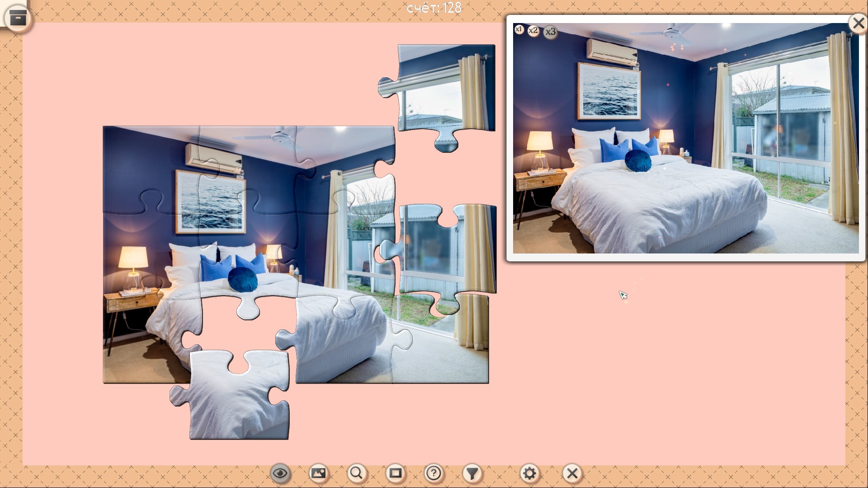Click the X button in bottom toolbar
The height and width of the screenshot is (488, 868).
pos(572,473)
